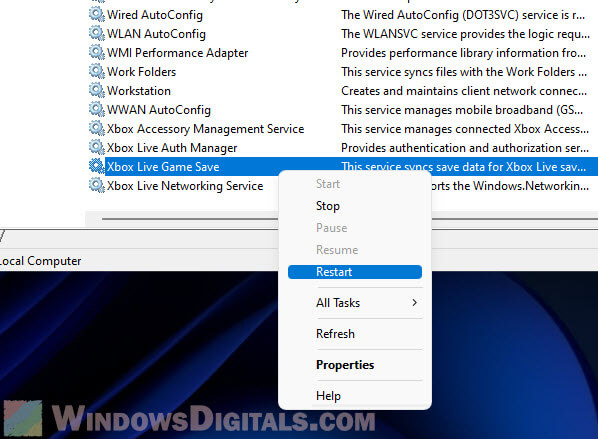The height and width of the screenshot is (439, 598).
Task: Select the Workstation service name
Action: pyautogui.click(x=139, y=91)
